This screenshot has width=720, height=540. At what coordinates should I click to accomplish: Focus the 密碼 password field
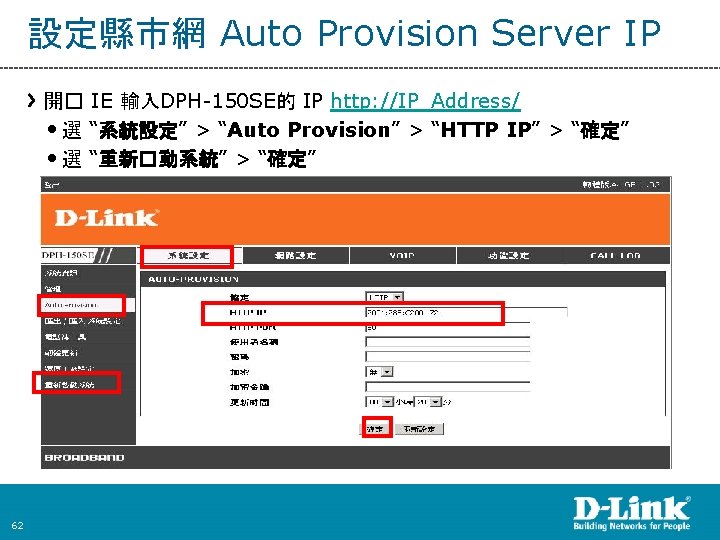(448, 357)
